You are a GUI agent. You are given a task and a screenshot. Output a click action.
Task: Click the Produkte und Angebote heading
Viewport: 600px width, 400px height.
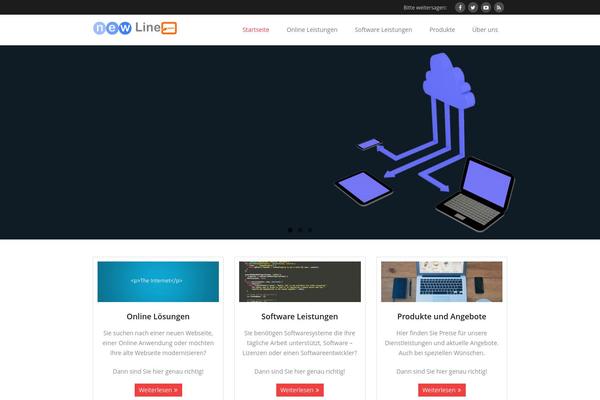(x=442, y=317)
